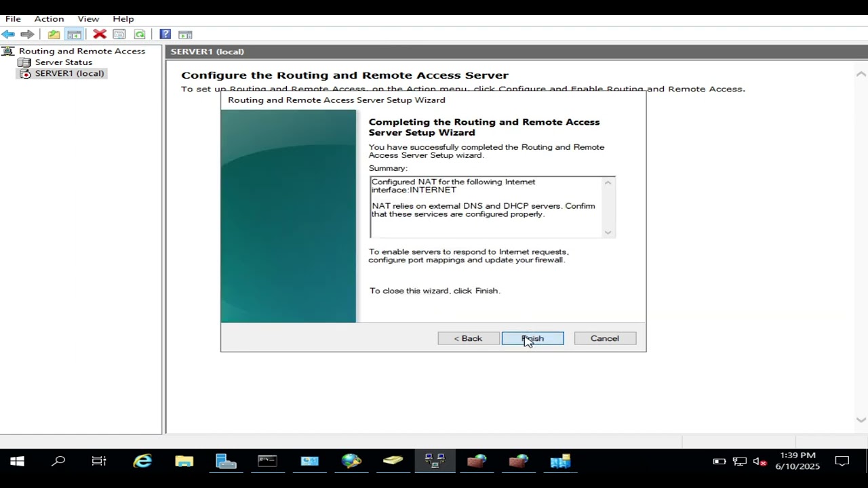
Task: Select Server Status in the tree
Action: tap(64, 62)
